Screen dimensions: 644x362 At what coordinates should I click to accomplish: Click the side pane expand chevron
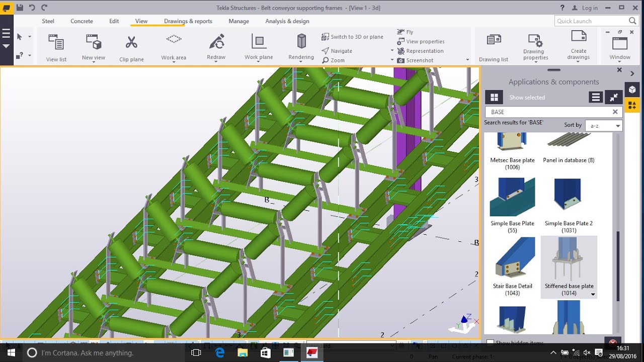(632, 73)
